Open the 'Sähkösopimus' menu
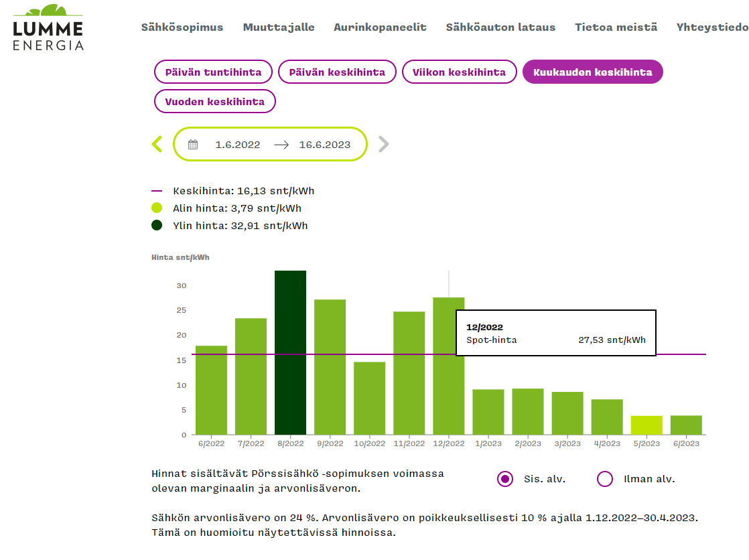 pyautogui.click(x=182, y=27)
